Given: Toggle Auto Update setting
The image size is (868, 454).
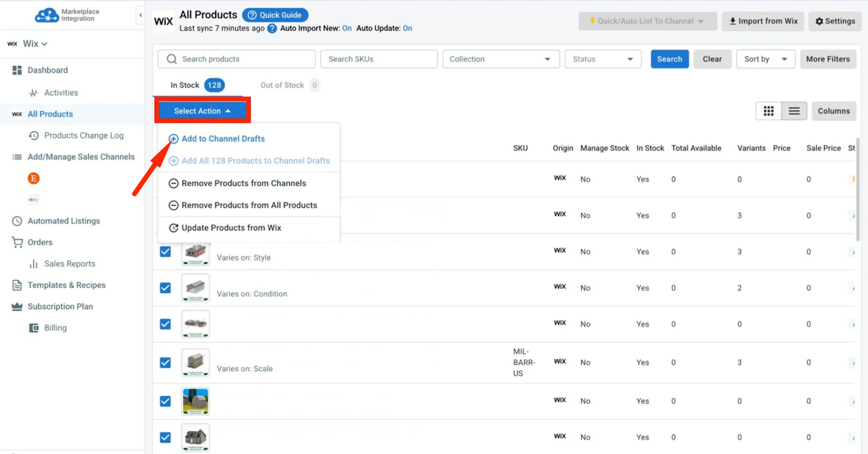Looking at the screenshot, I should [407, 28].
